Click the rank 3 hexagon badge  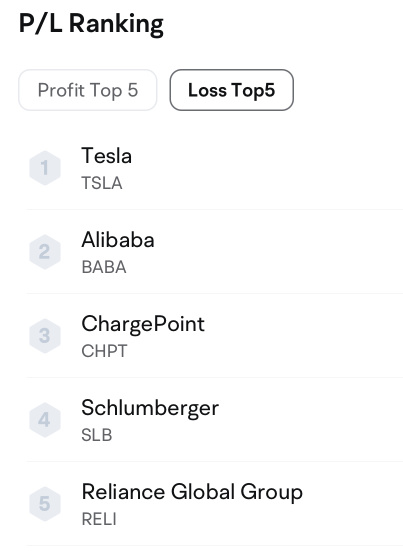click(x=45, y=336)
